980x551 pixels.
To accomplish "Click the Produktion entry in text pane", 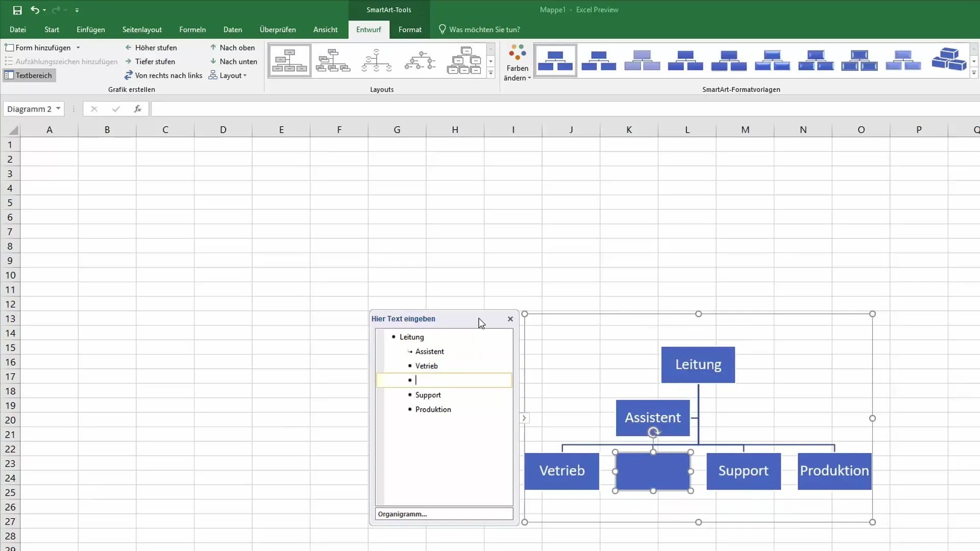I will pyautogui.click(x=433, y=409).
